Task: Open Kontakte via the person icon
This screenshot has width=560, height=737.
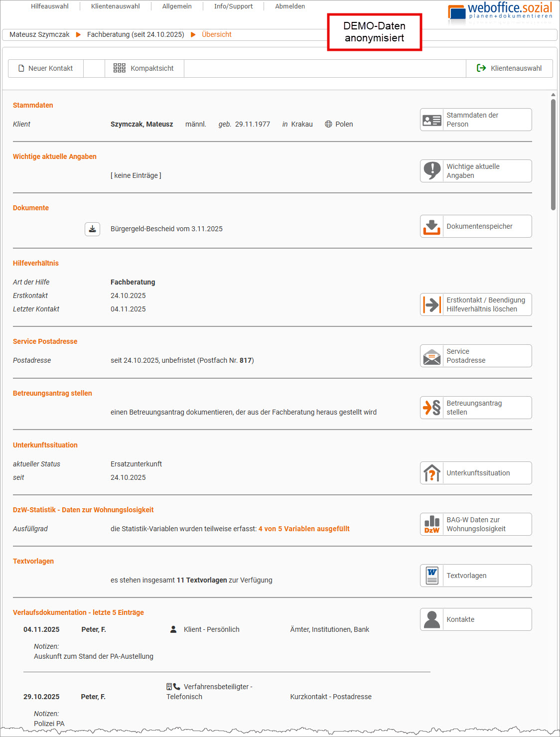Action: tap(431, 619)
